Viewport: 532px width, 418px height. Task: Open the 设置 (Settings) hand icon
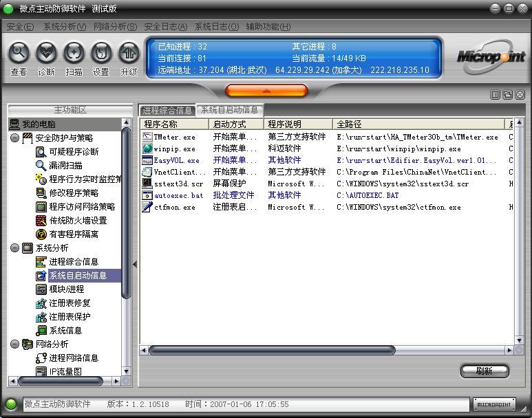[101, 53]
